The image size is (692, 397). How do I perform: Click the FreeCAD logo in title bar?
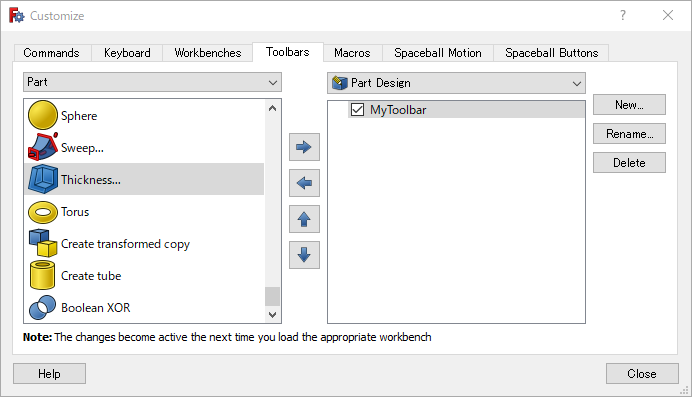click(x=17, y=15)
